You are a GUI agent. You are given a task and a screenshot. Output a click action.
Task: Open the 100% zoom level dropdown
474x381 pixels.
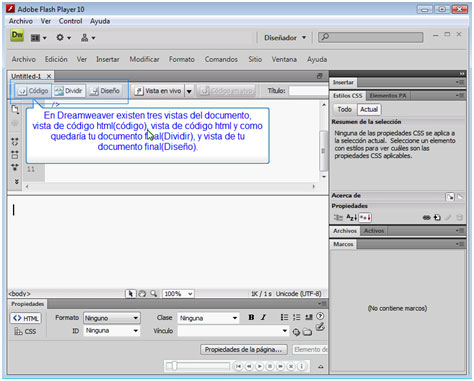tap(178, 294)
